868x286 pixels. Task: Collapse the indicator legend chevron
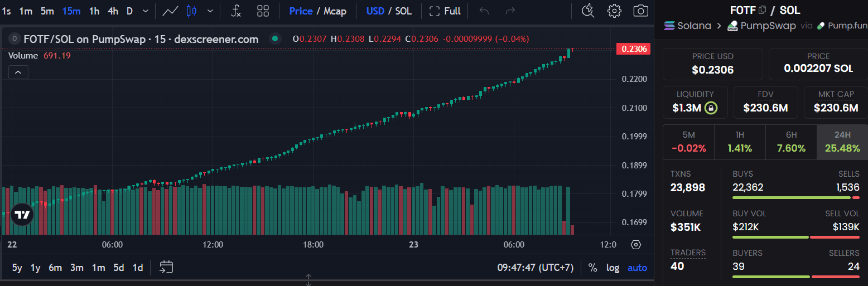click(x=18, y=72)
